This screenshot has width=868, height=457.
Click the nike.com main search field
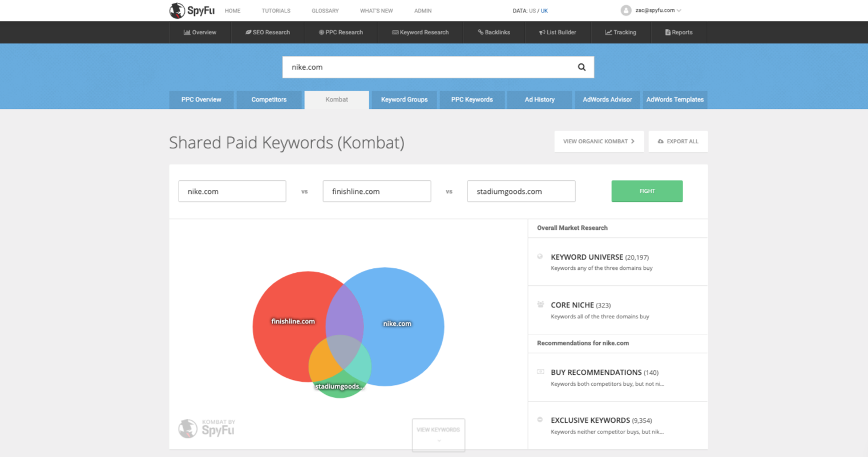[x=438, y=67]
